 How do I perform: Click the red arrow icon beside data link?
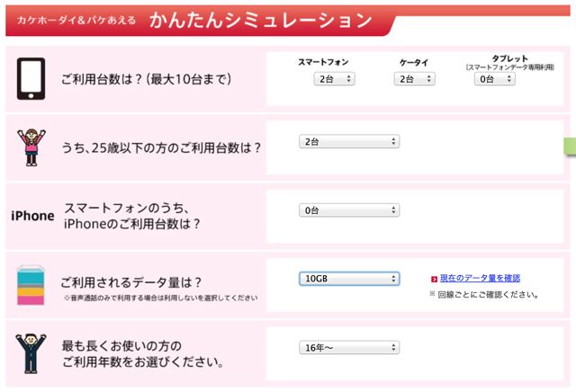pos(434,279)
